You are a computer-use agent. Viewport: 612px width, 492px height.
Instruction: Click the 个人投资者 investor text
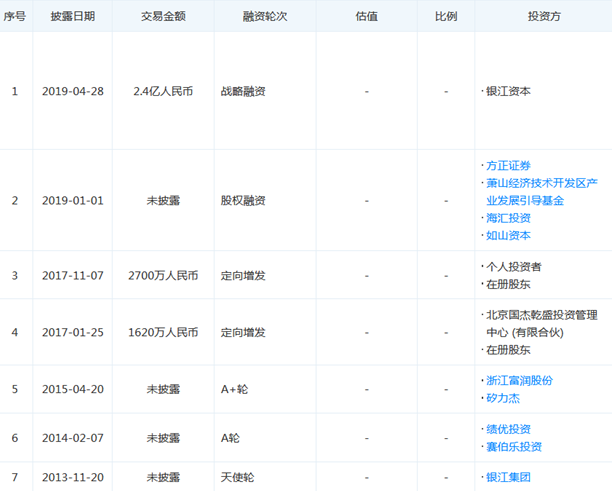point(514,267)
